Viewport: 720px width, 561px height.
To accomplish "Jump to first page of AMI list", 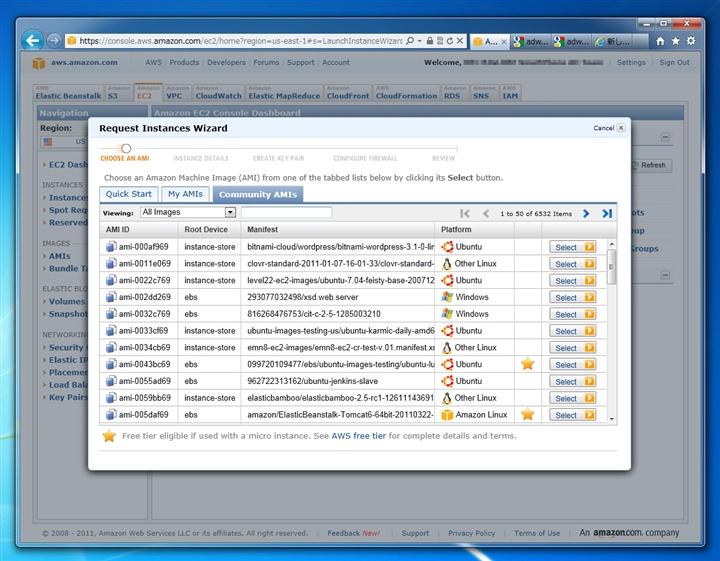I will click(465, 213).
